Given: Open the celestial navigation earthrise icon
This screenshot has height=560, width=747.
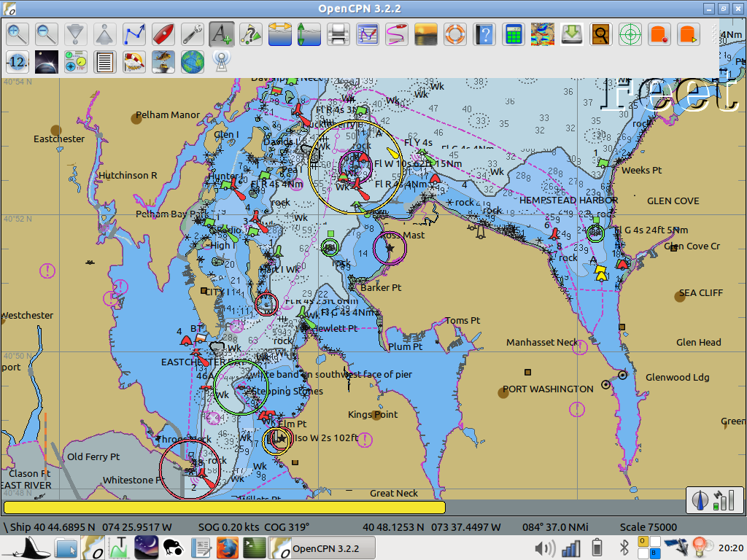Looking at the screenshot, I should [x=47, y=62].
